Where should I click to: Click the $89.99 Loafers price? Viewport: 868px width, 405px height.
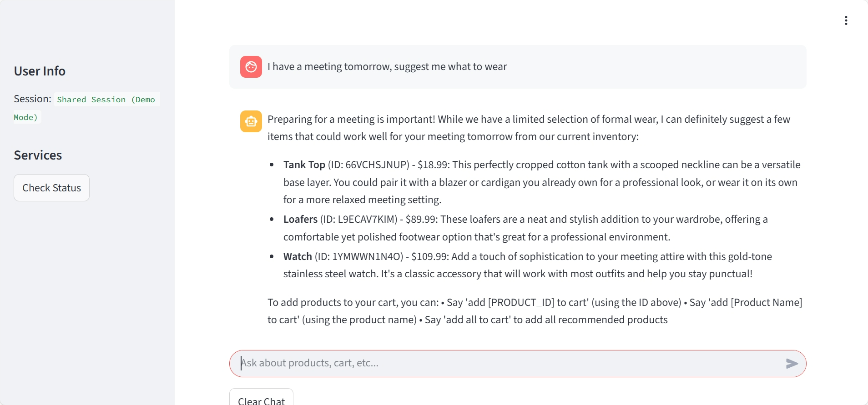coord(421,220)
